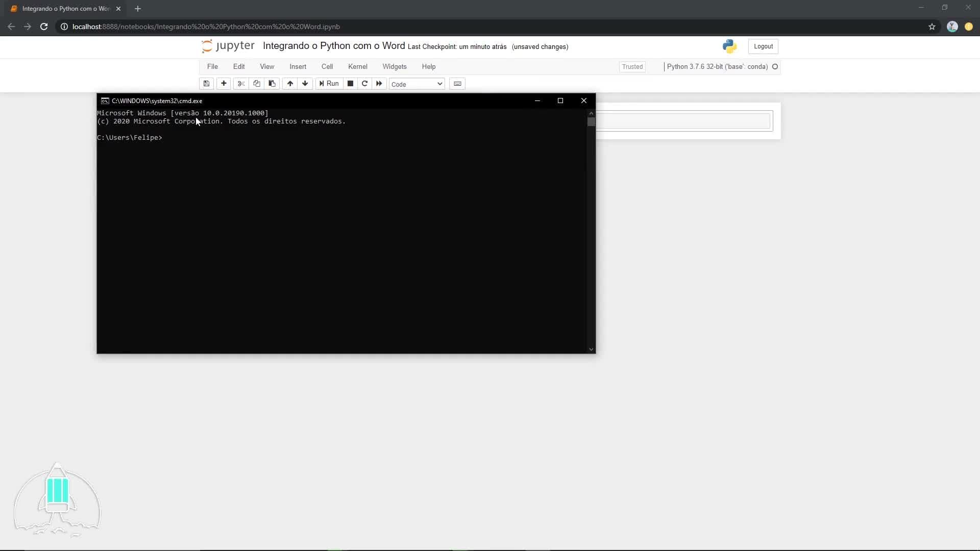The image size is (980, 551).
Task: Click the Python 3.7.6 kernel name label
Action: coord(717,67)
